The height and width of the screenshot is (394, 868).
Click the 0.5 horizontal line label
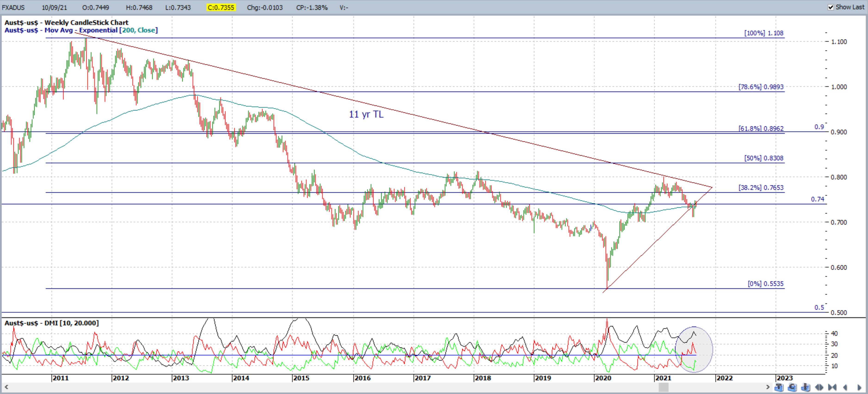point(819,307)
